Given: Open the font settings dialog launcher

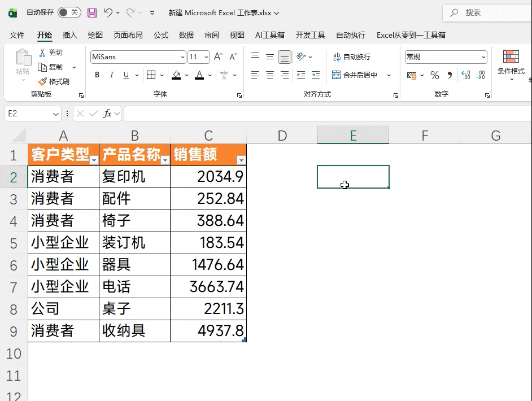Looking at the screenshot, I should [x=239, y=95].
